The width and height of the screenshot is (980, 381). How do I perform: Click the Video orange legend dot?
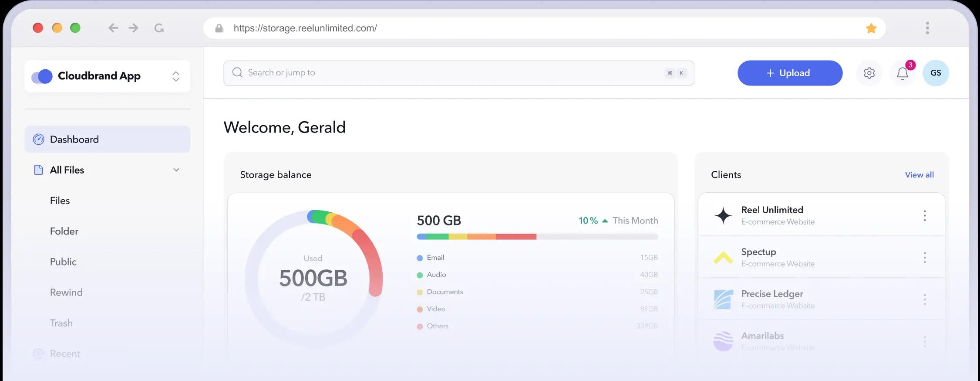click(420, 310)
